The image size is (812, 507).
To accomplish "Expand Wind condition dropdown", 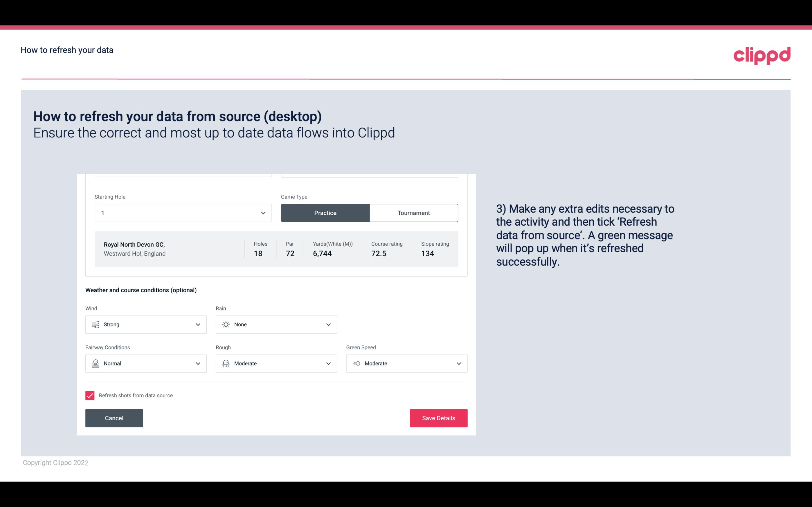I will [198, 324].
